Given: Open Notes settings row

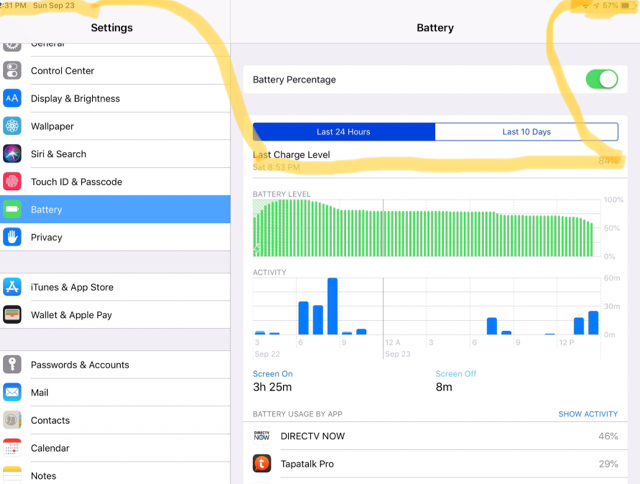Looking at the screenshot, I should point(115,473).
